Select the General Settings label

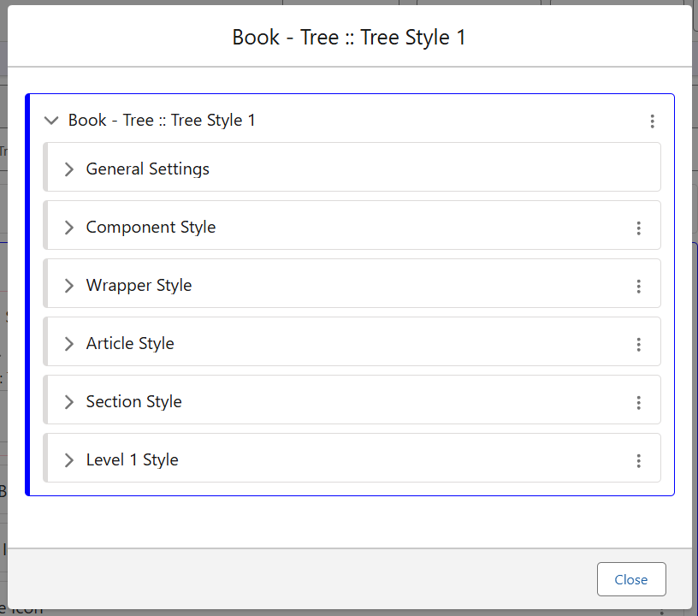click(147, 169)
